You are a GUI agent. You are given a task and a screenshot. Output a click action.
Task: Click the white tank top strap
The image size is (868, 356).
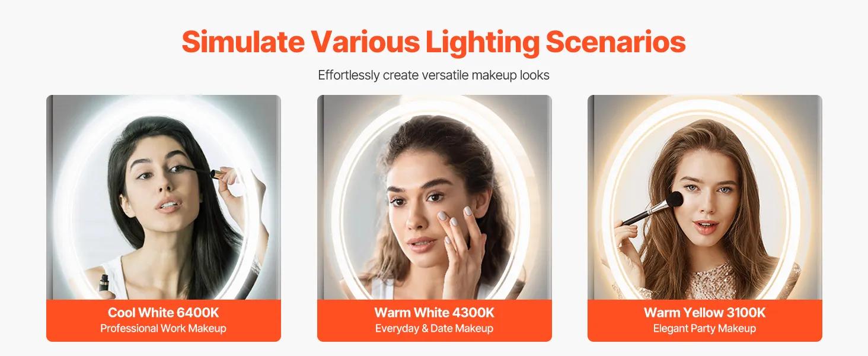click(113, 278)
